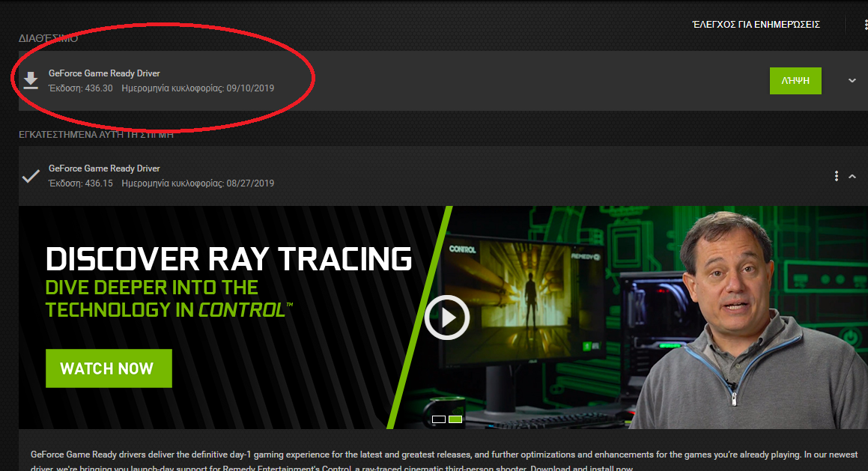The width and height of the screenshot is (868, 471).
Task: Click the DISCOVER RAY TRACING headline
Action: (x=228, y=259)
